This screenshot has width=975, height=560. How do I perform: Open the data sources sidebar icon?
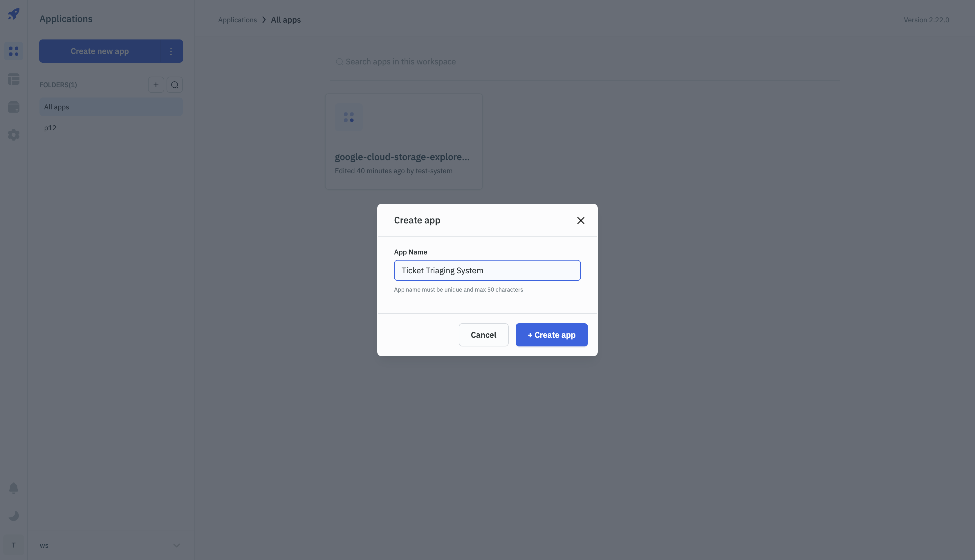[13, 107]
